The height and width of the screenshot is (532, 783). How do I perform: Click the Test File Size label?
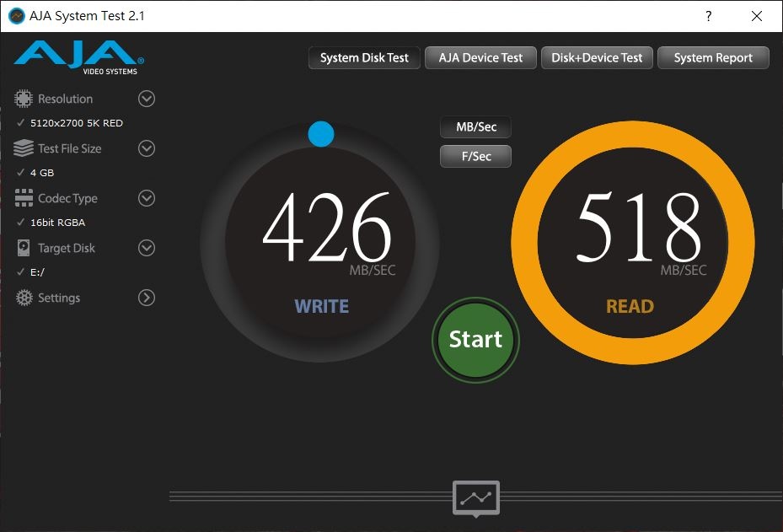69,148
